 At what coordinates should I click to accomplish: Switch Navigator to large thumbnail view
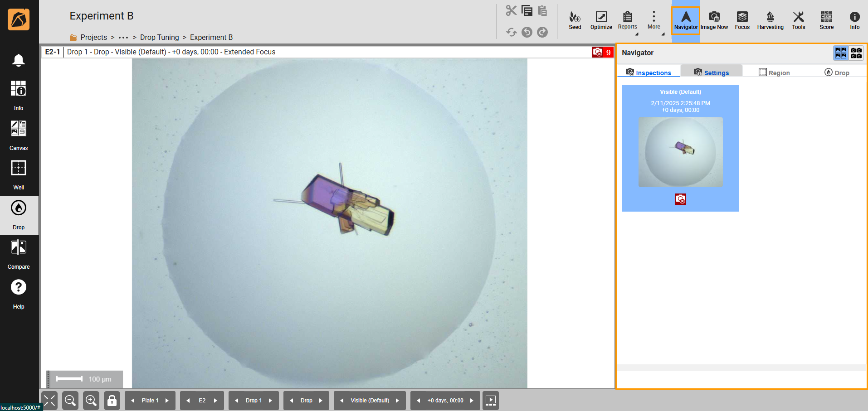(x=840, y=53)
